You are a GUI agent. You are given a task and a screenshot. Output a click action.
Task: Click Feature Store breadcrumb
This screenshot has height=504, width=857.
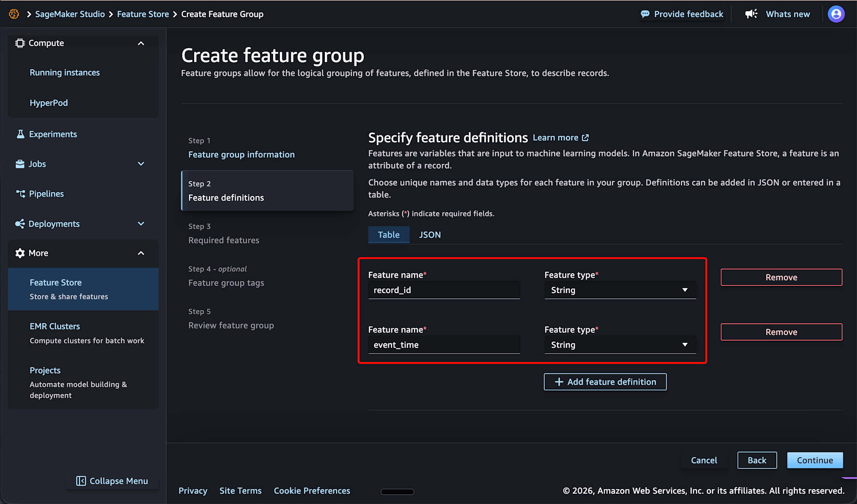[x=143, y=14]
